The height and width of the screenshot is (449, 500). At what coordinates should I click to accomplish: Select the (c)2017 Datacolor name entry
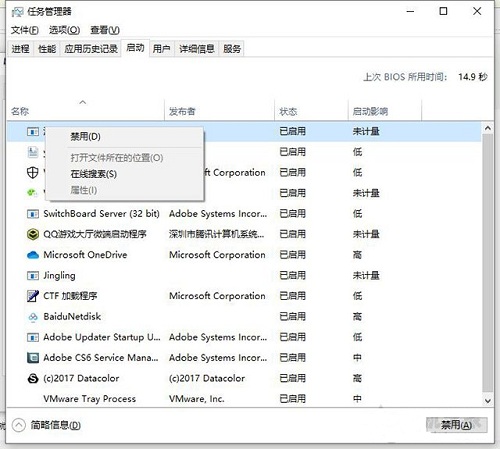81,378
